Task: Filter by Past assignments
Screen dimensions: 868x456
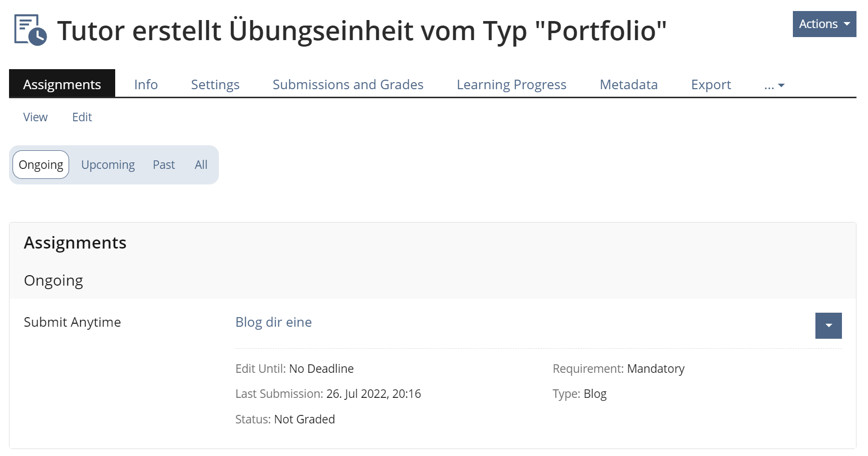Action: click(164, 165)
